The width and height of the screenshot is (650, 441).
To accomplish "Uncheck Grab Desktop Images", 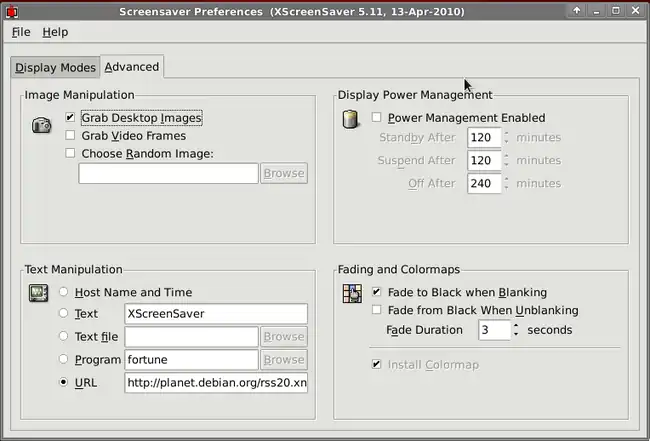I will pos(70,118).
